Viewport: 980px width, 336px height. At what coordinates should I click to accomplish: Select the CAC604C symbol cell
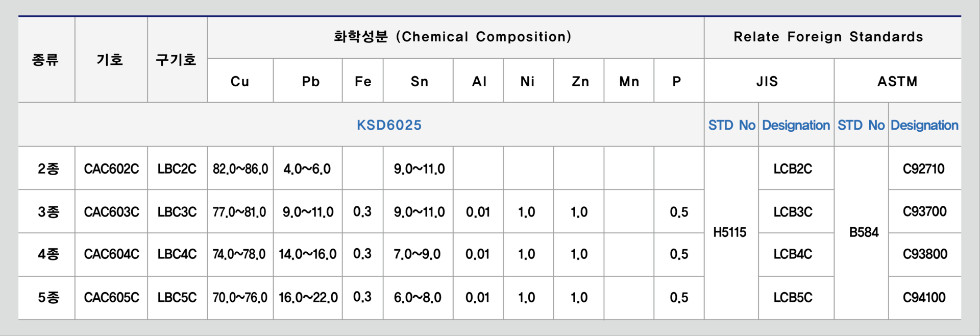click(111, 254)
